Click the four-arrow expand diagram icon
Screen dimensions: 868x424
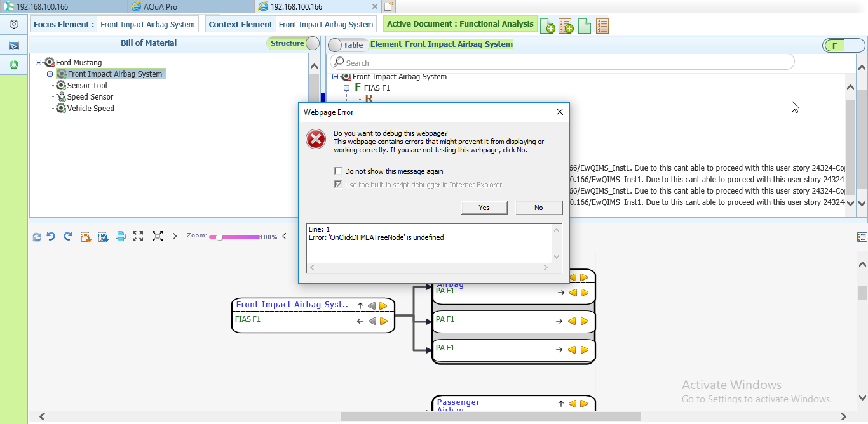pos(138,237)
